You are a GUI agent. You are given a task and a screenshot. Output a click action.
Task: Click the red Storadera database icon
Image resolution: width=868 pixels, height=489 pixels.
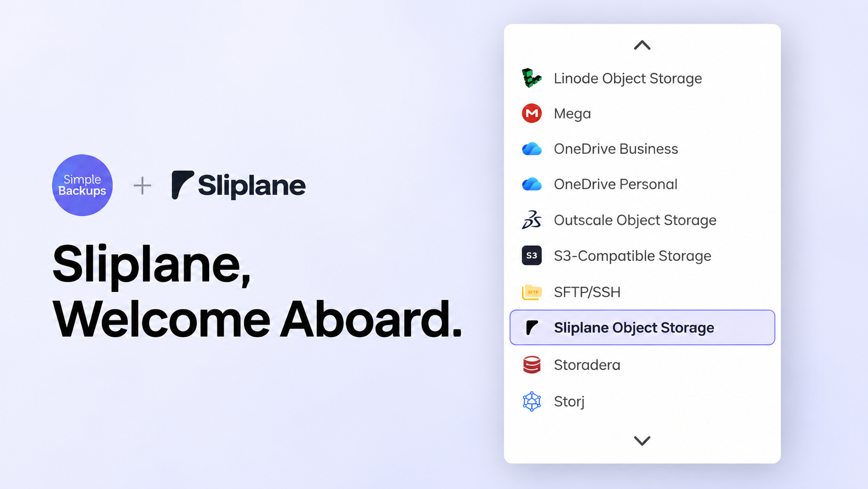click(532, 365)
